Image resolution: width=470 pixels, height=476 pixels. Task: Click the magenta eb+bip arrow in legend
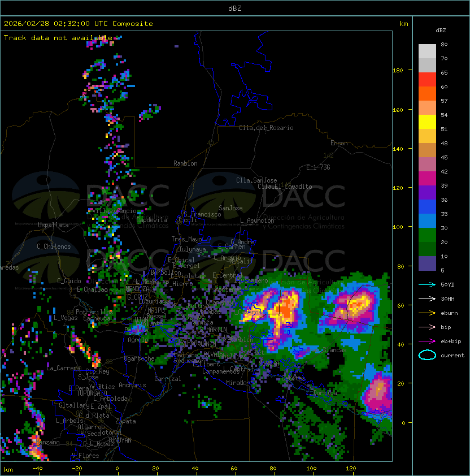(427, 341)
